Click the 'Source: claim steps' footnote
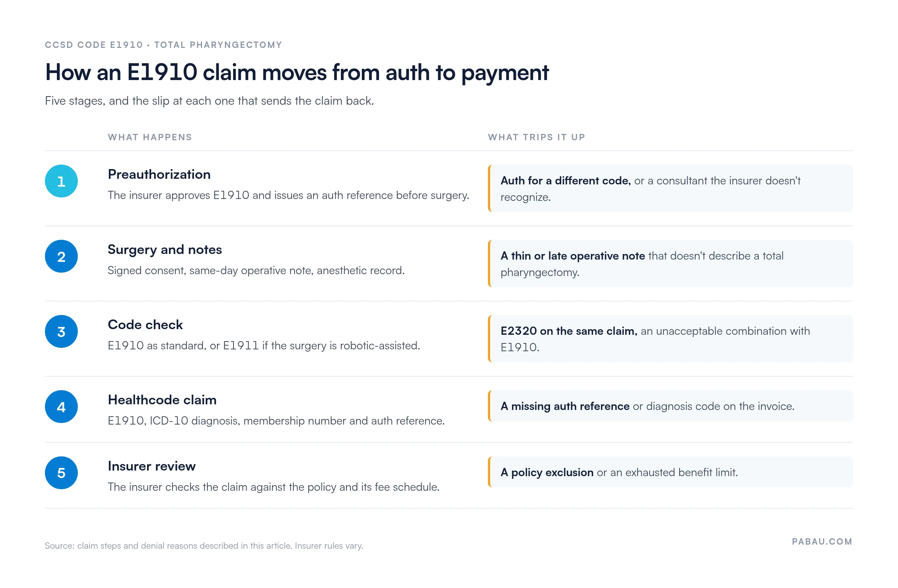The width and height of the screenshot is (898, 588). coord(204,546)
